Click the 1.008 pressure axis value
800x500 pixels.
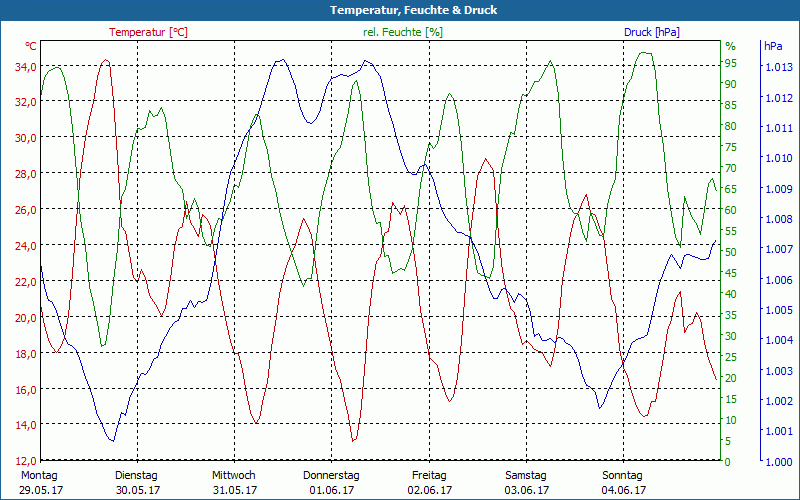coord(779,219)
